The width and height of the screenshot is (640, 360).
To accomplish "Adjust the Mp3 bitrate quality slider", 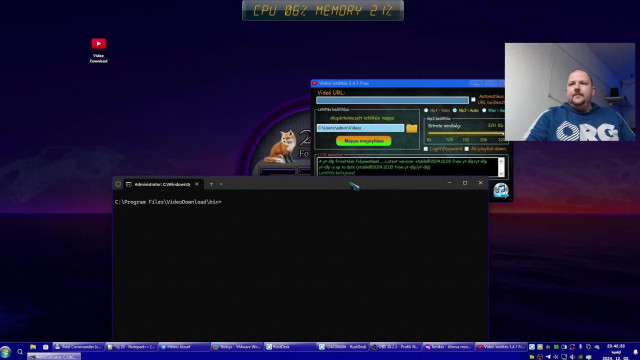I will click(466, 133).
